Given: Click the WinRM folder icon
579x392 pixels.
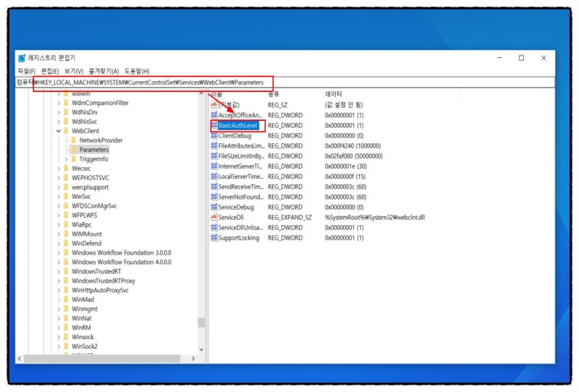Looking at the screenshot, I should pos(66,328).
